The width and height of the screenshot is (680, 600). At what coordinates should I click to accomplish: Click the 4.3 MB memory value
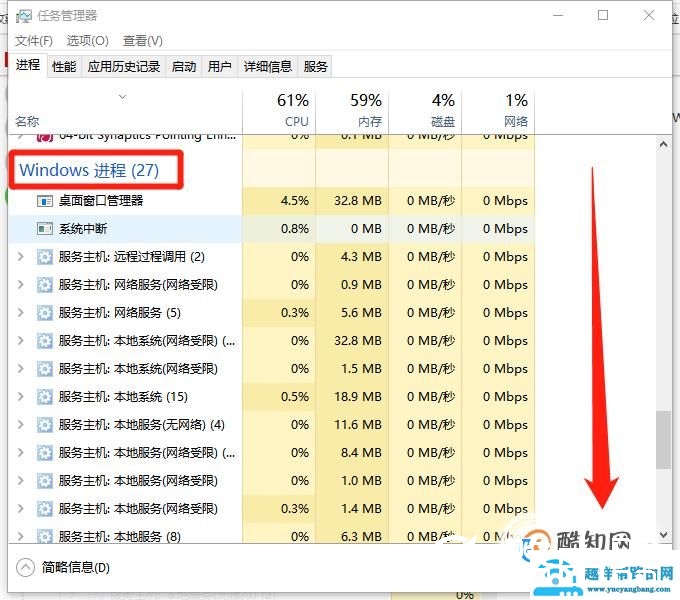[x=361, y=257]
